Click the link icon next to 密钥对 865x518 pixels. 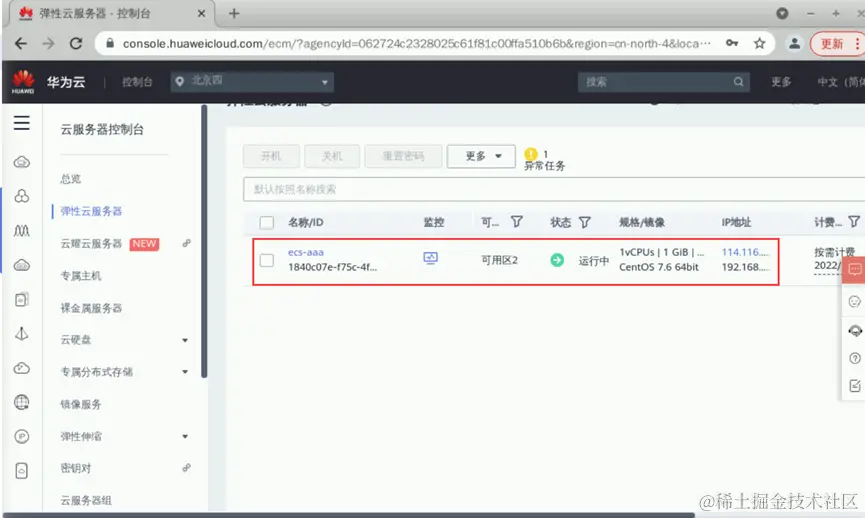click(186, 468)
